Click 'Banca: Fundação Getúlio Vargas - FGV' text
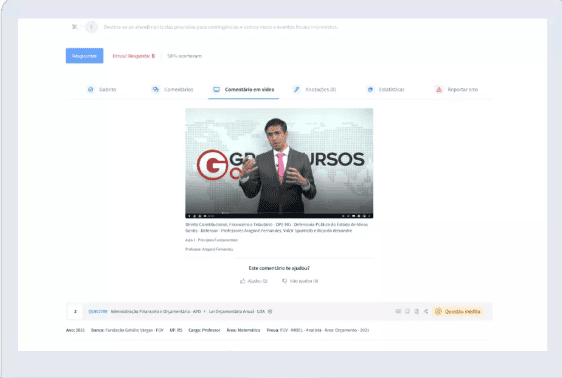 click(x=127, y=330)
